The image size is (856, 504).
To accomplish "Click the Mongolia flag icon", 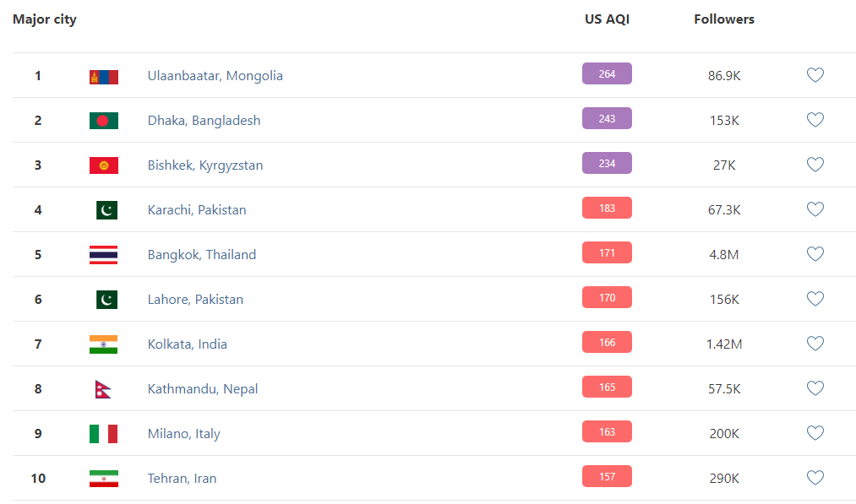I will pos(104,76).
